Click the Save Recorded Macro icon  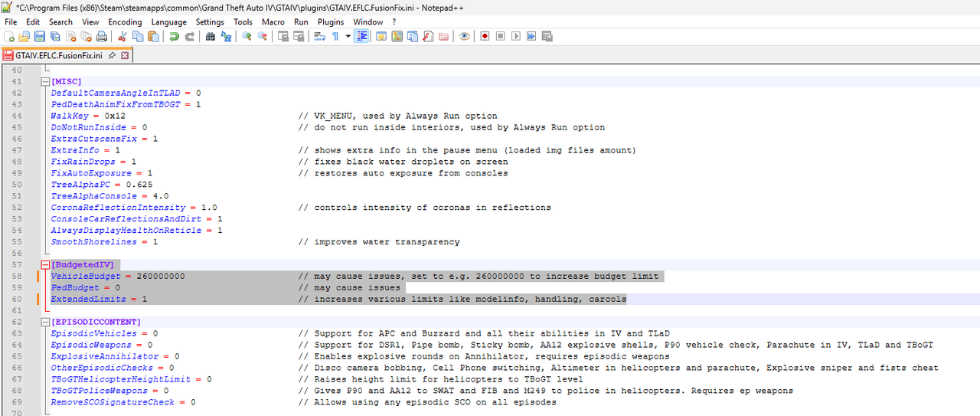(547, 36)
